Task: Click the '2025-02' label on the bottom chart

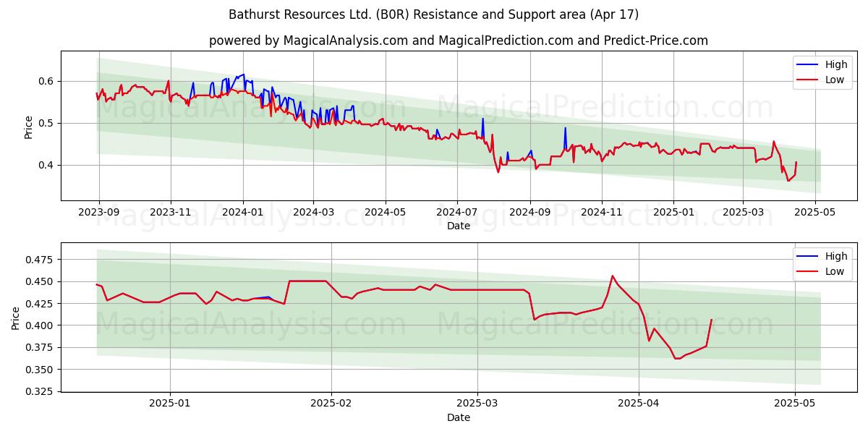Action: 331,404
